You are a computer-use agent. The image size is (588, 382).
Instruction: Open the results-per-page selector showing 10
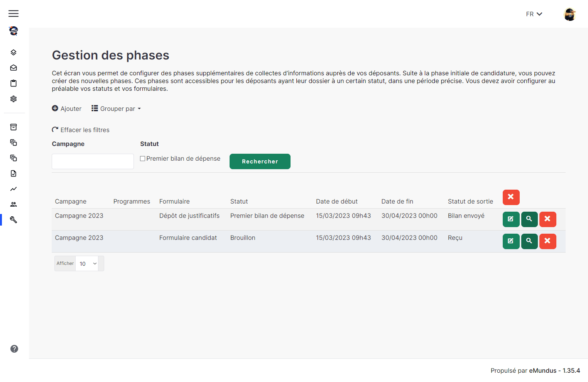[87, 263]
